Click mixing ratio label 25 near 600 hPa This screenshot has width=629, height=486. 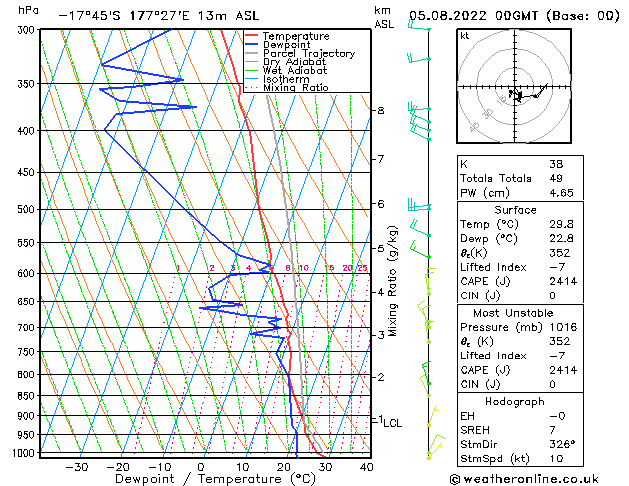pyautogui.click(x=362, y=268)
